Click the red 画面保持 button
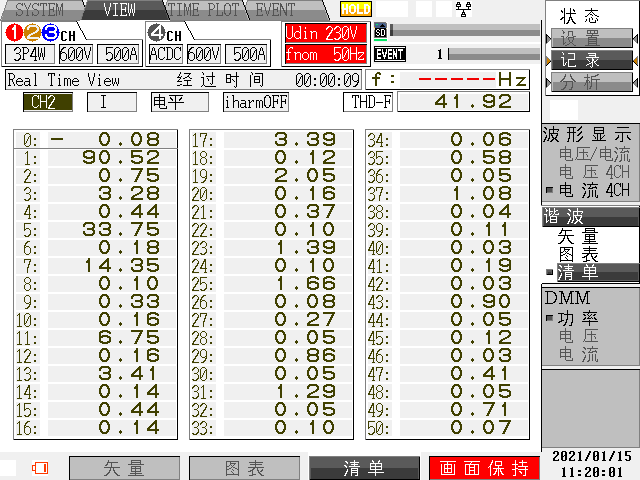 click(x=484, y=468)
